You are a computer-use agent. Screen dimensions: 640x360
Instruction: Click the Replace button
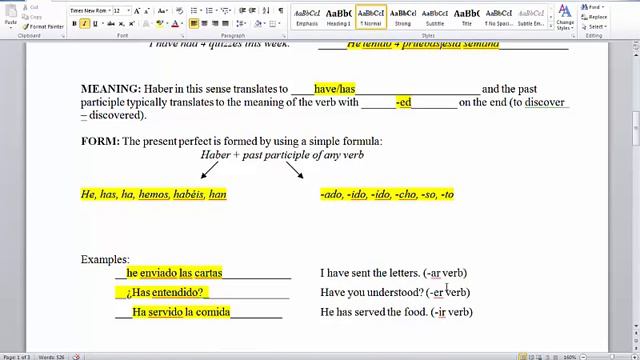tap(595, 17)
